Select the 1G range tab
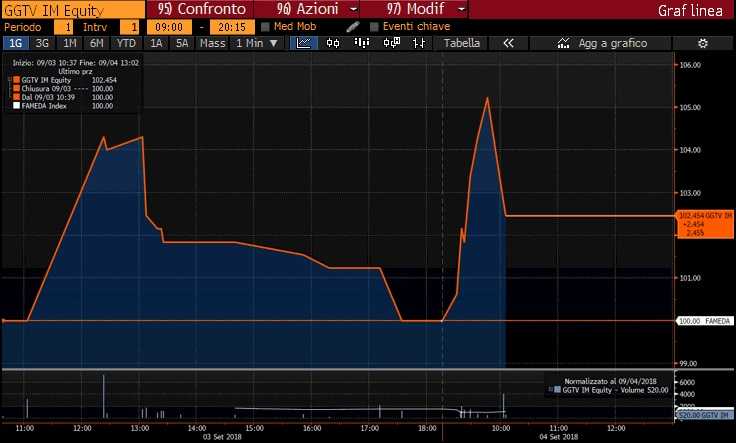This screenshot has width=736, height=443. click(15, 43)
